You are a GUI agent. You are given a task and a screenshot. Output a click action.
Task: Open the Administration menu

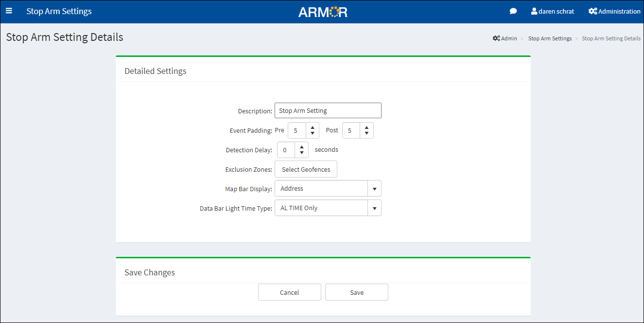click(x=614, y=11)
